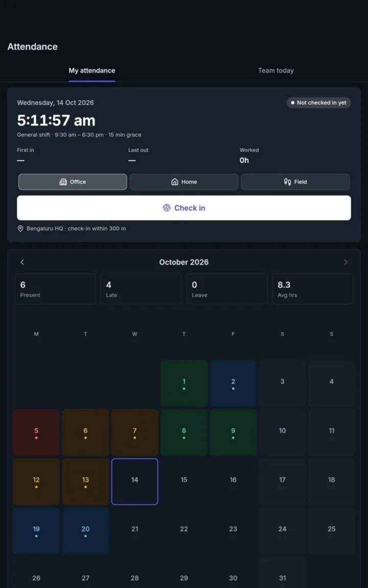Go to previous month with left chevron
Viewport: 368px width, 588px height.
[x=22, y=262]
